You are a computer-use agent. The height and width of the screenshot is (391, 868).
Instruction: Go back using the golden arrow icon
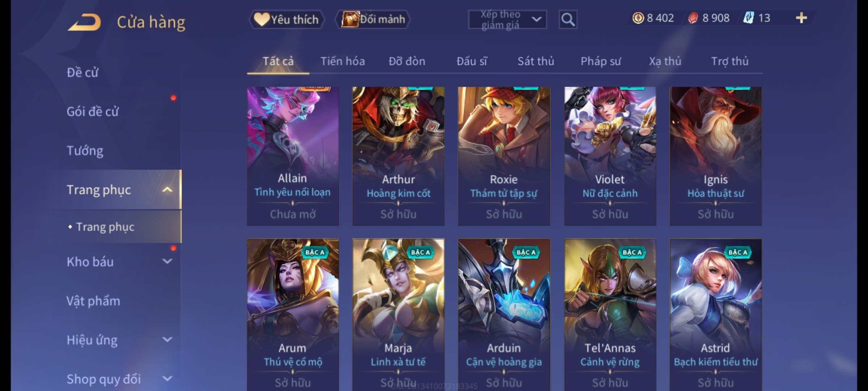click(84, 22)
